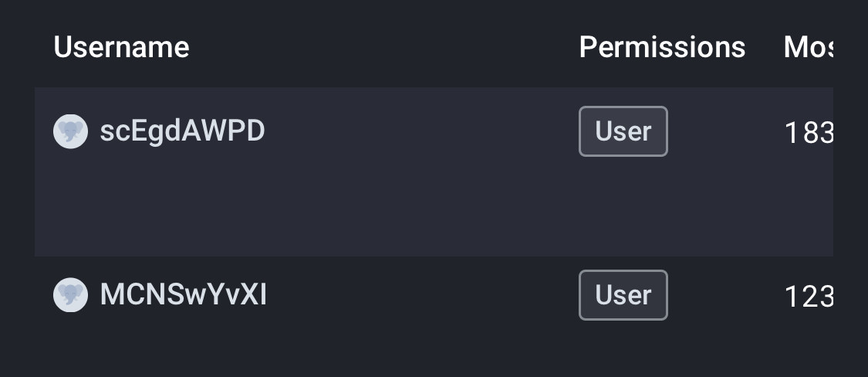Image resolution: width=868 pixels, height=377 pixels.
Task: Click the User permission badge for scEgdAWPD
Action: coord(623,131)
